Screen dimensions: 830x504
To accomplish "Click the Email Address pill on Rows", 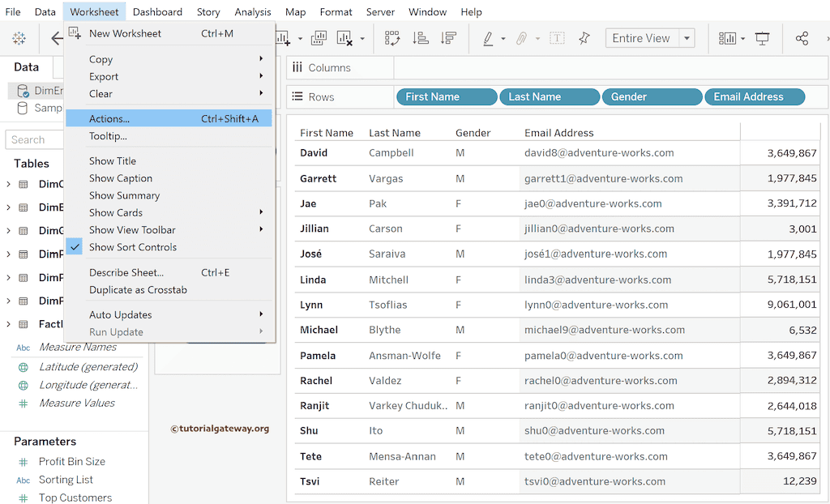I will click(754, 97).
